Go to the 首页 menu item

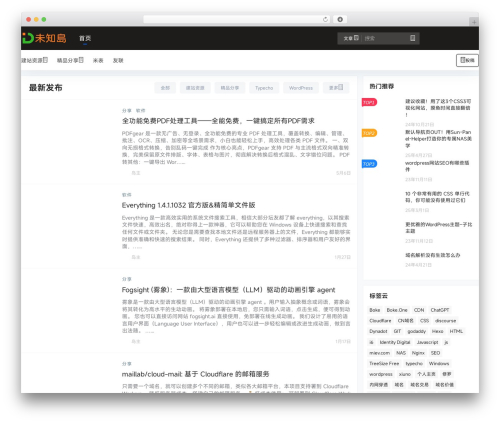pyautogui.click(x=85, y=38)
